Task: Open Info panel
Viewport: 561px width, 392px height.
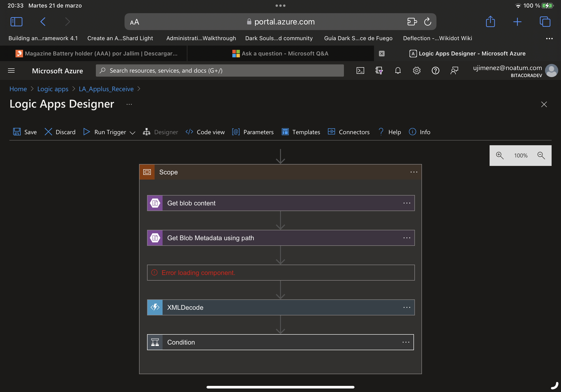Action: pos(420,132)
